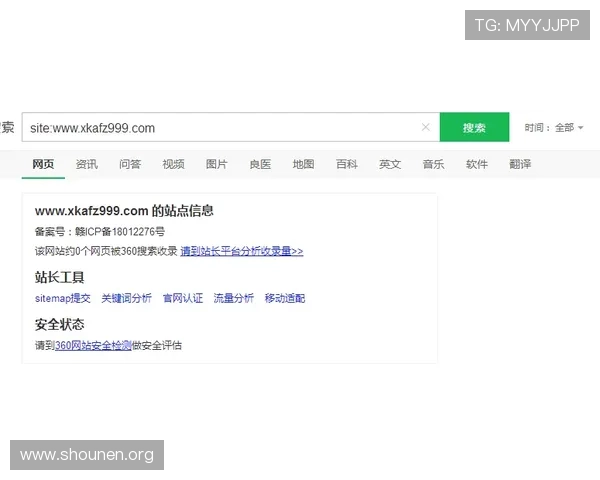This screenshot has height=480, width=600.
Task: Switch to the 图片 tab
Action: pos(217,164)
